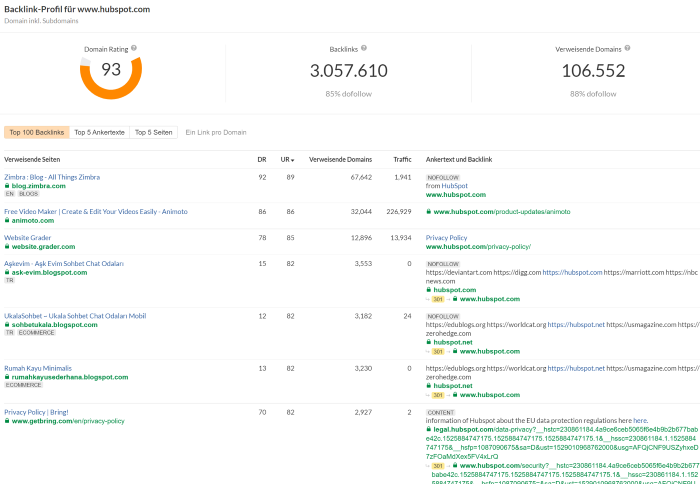Open help icon next to Domain Rating
The width and height of the screenshot is (700, 484).
point(134,48)
